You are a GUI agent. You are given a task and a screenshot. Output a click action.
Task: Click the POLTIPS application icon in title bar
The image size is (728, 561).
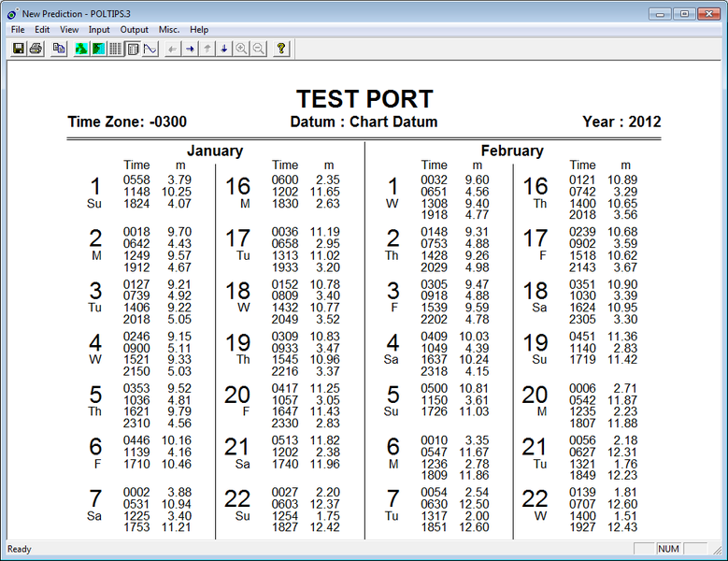[11, 13]
